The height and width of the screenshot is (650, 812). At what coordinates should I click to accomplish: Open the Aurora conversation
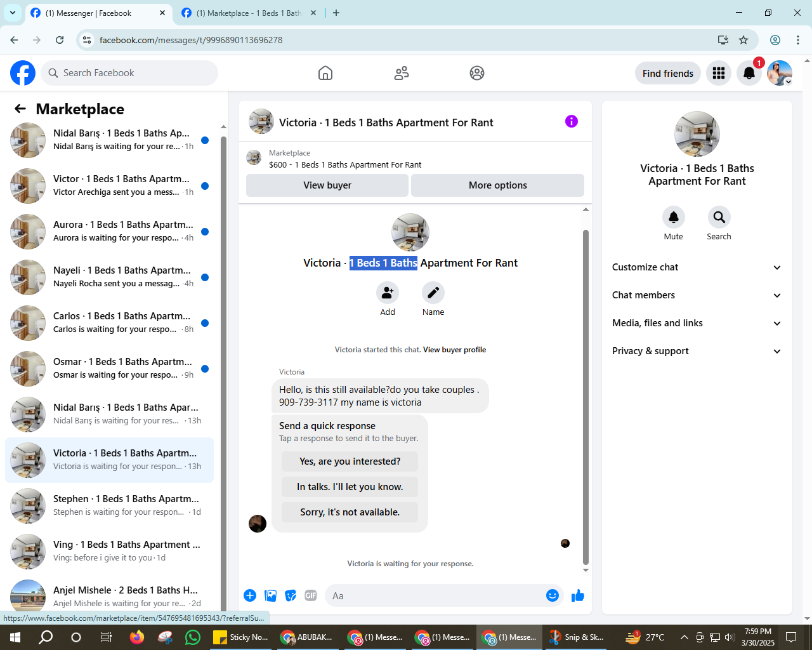(109, 232)
